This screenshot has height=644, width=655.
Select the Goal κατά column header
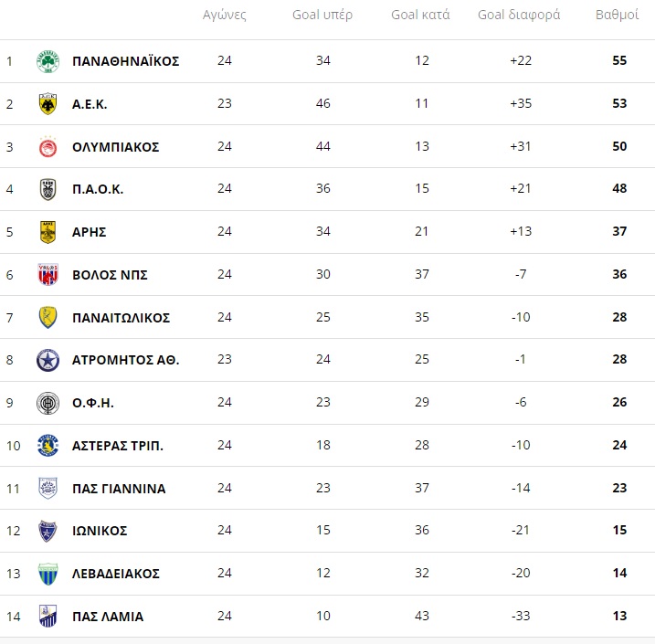point(420,15)
